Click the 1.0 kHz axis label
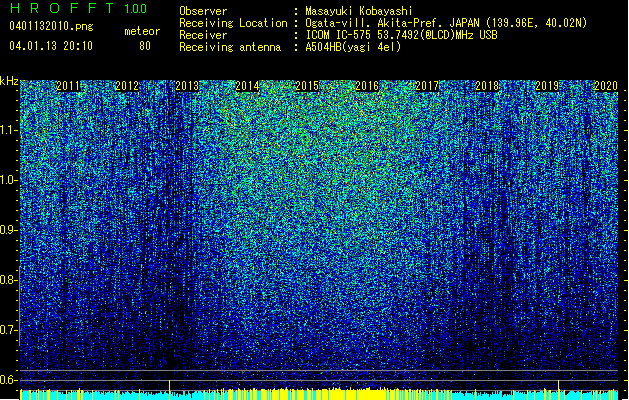The height and width of the screenshot is (400, 629). [x=8, y=180]
